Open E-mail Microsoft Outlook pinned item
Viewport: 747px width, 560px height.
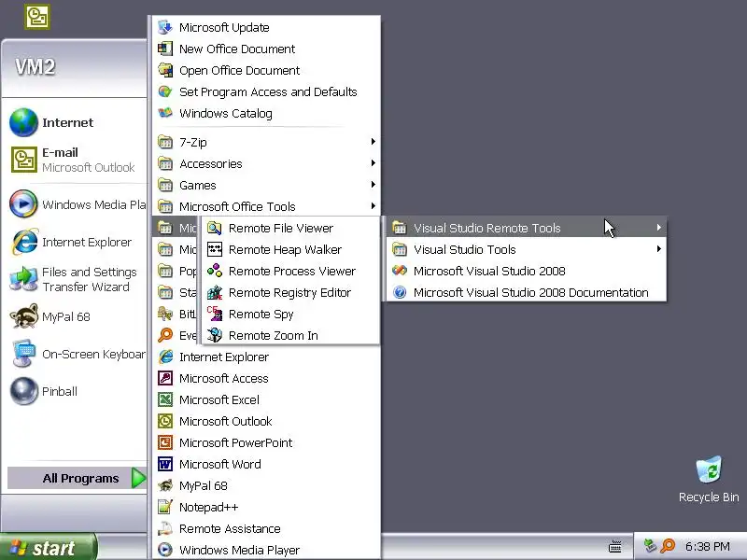pyautogui.click(x=76, y=160)
